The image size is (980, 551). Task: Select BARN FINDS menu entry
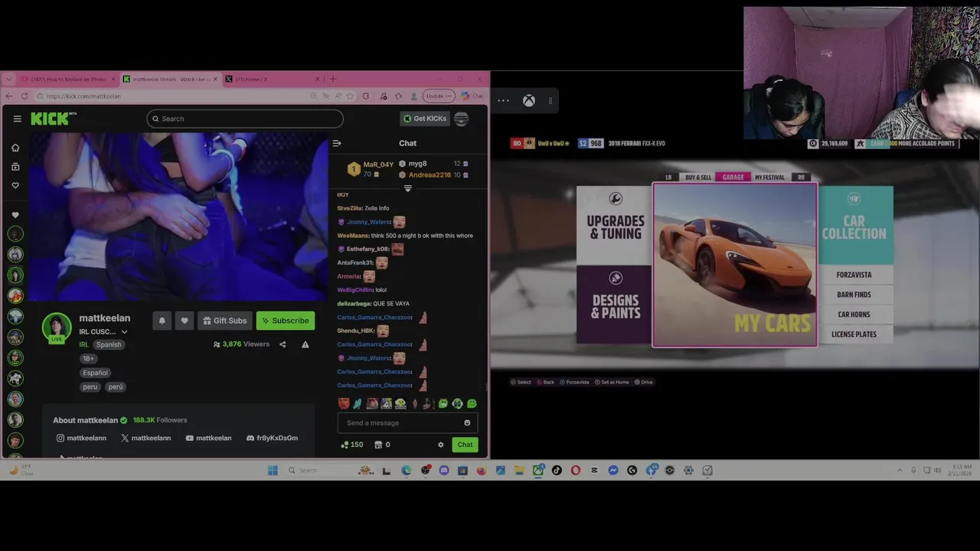(x=854, y=295)
